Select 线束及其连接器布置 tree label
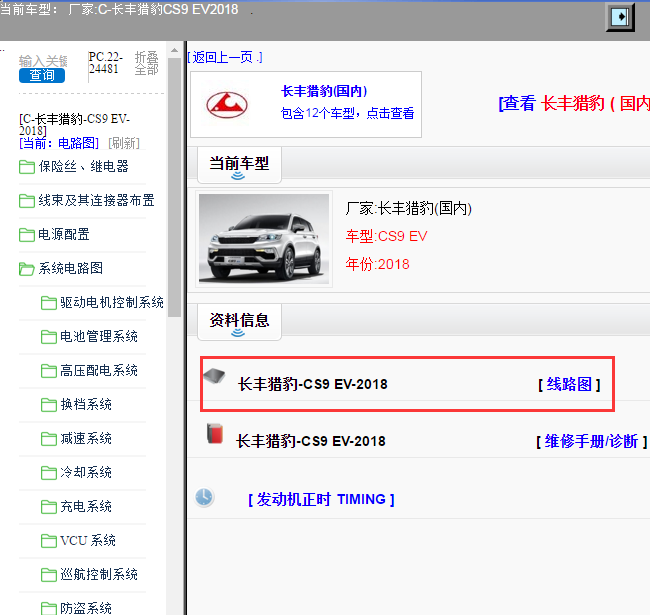The width and height of the screenshot is (650, 615). (x=97, y=201)
